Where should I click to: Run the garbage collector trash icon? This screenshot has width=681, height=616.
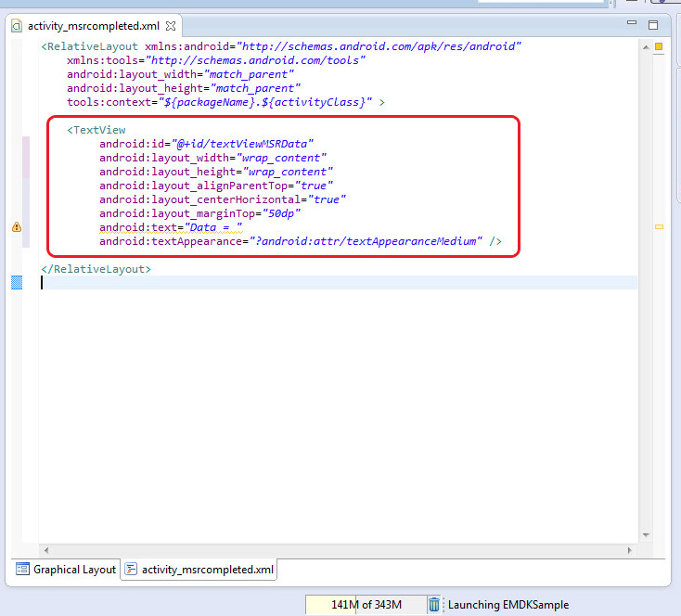(x=434, y=605)
